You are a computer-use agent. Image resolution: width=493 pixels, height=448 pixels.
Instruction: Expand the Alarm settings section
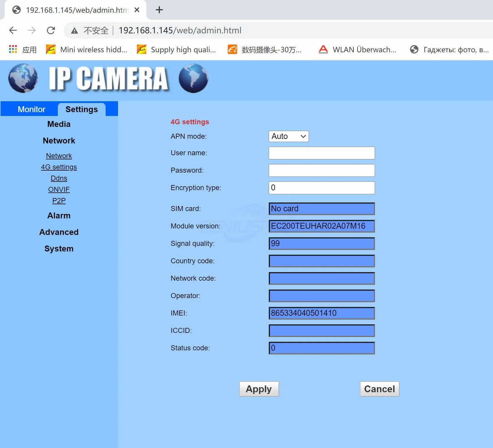pyautogui.click(x=59, y=216)
